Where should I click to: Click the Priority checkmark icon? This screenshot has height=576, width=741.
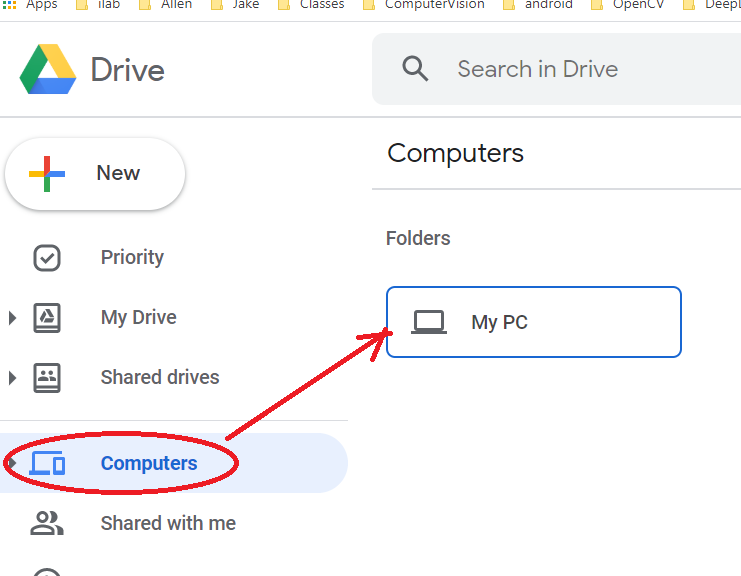(x=47, y=257)
